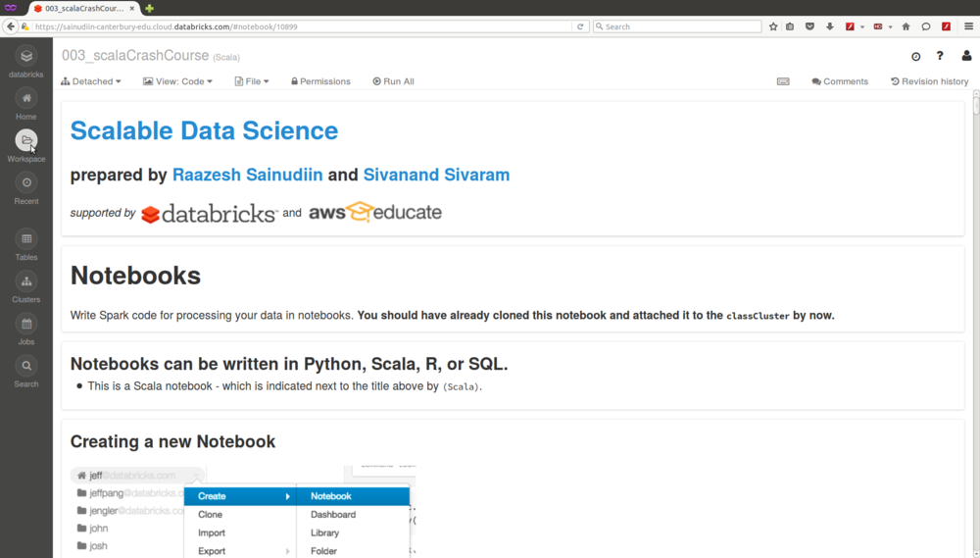This screenshot has width=980, height=558.
Task: Follow the Raazesh Sainudin link
Action: [247, 176]
